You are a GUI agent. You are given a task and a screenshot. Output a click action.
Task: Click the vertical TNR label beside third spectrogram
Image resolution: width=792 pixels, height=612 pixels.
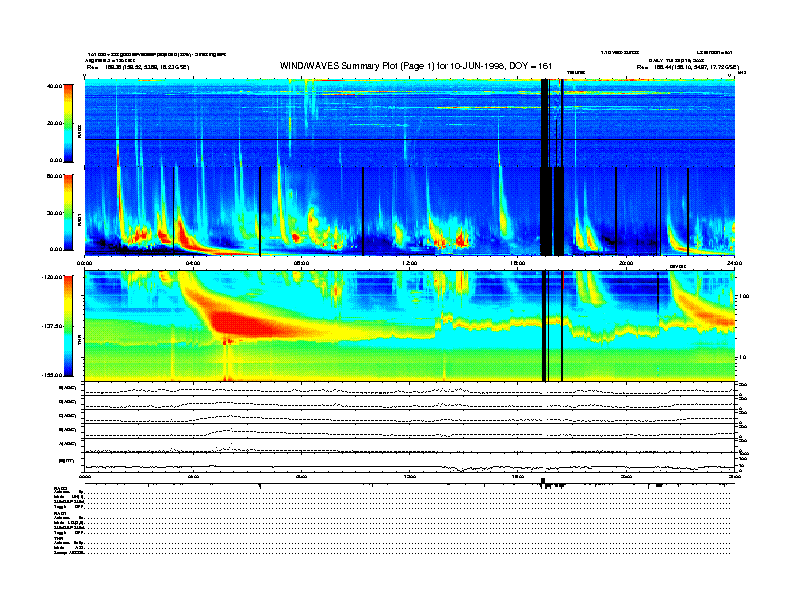(79, 340)
